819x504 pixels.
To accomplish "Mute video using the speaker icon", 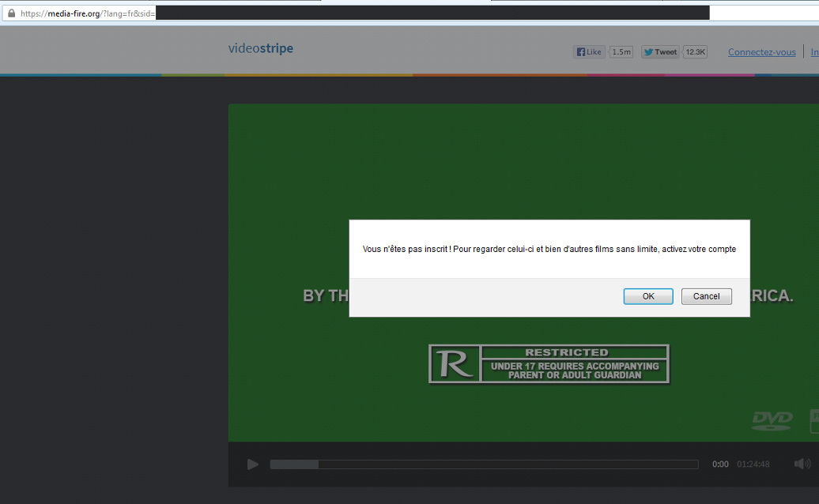I will pos(802,464).
